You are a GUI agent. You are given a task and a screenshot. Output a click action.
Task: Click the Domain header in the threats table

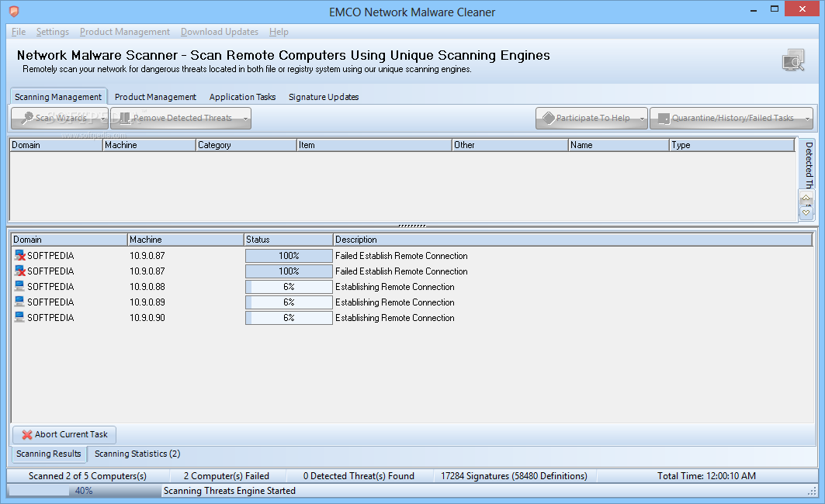point(57,145)
